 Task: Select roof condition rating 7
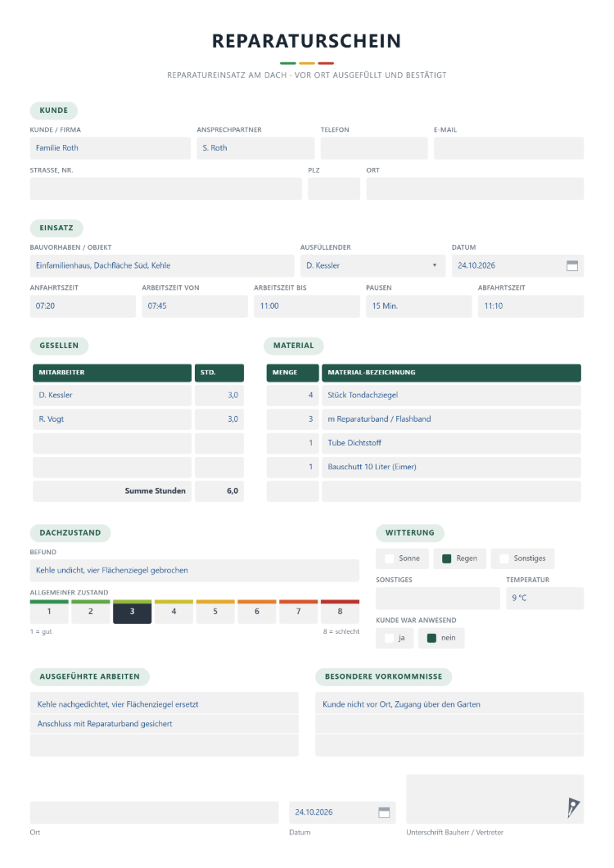click(299, 612)
